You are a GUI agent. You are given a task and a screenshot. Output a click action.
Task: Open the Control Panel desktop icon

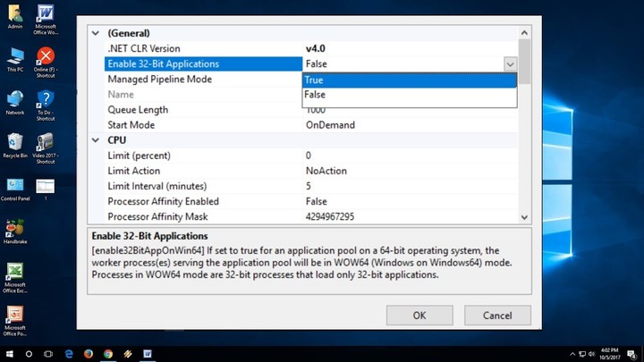15,186
